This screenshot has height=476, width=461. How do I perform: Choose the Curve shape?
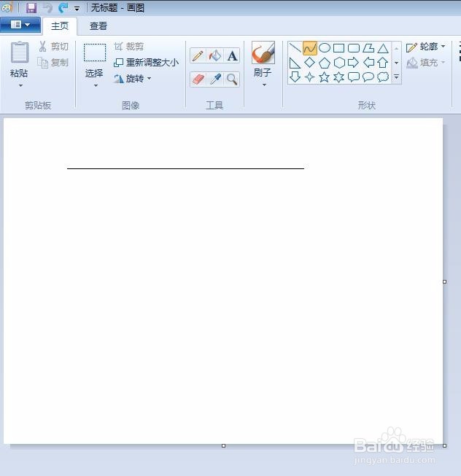pos(310,48)
